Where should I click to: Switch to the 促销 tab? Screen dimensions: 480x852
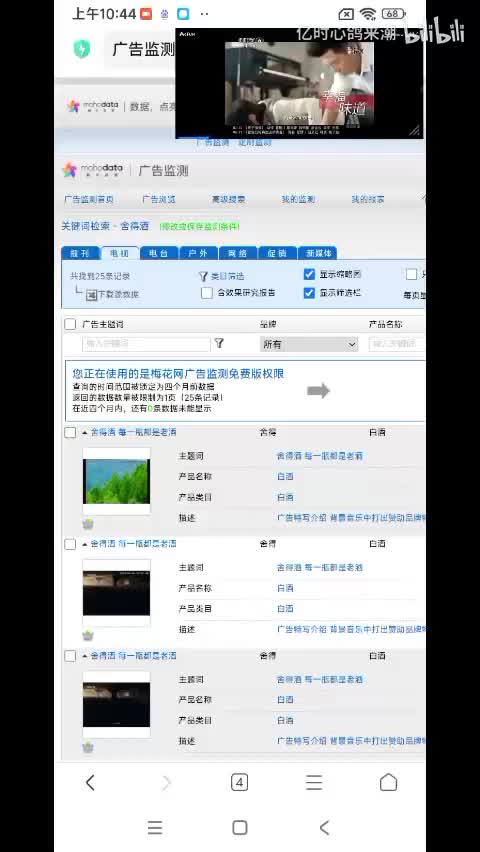(x=277, y=253)
